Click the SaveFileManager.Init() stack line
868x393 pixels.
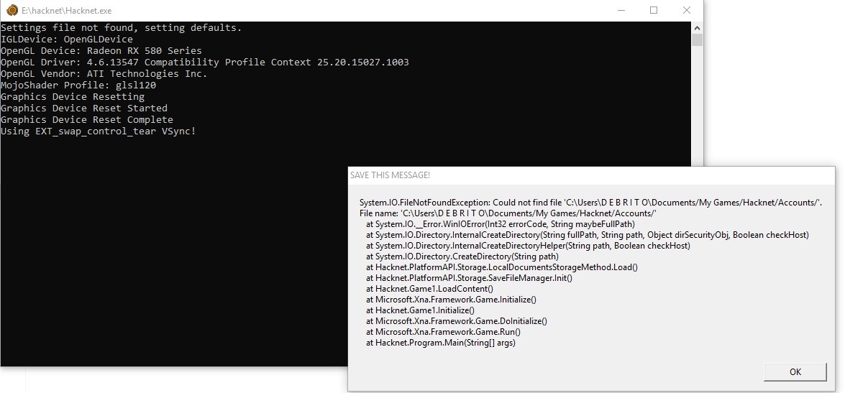pos(470,278)
